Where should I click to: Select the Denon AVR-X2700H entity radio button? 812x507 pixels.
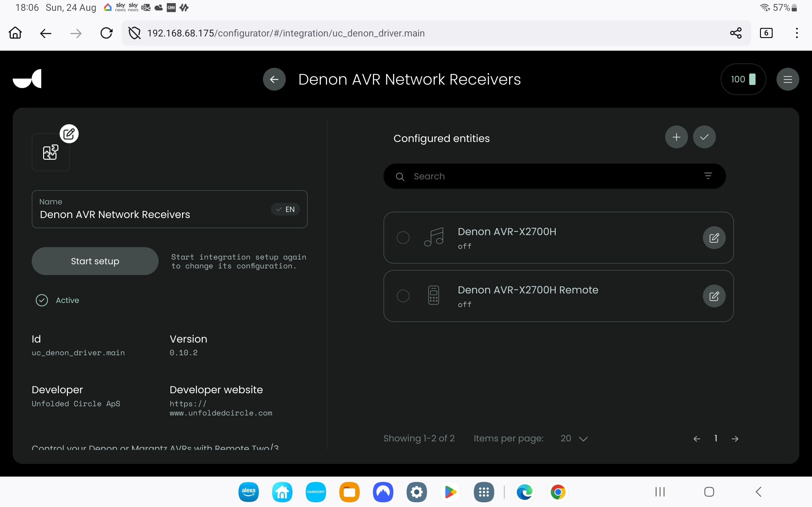coord(403,237)
